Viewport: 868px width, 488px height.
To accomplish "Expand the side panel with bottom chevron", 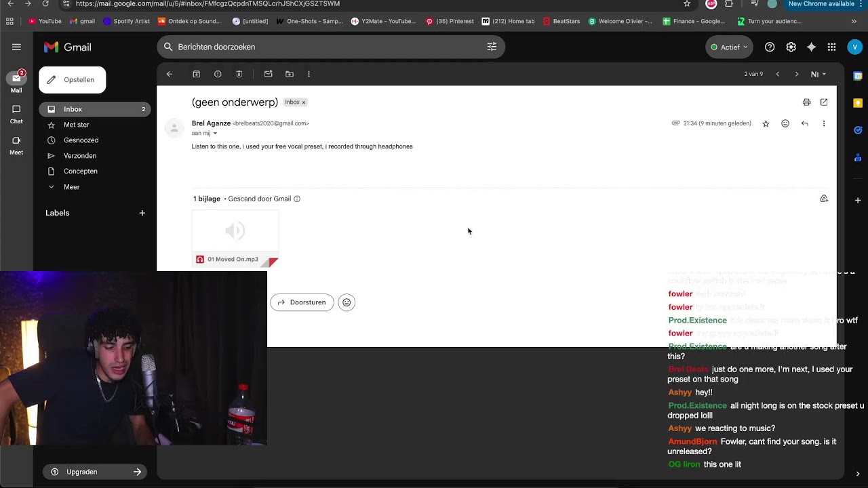I will (x=858, y=474).
